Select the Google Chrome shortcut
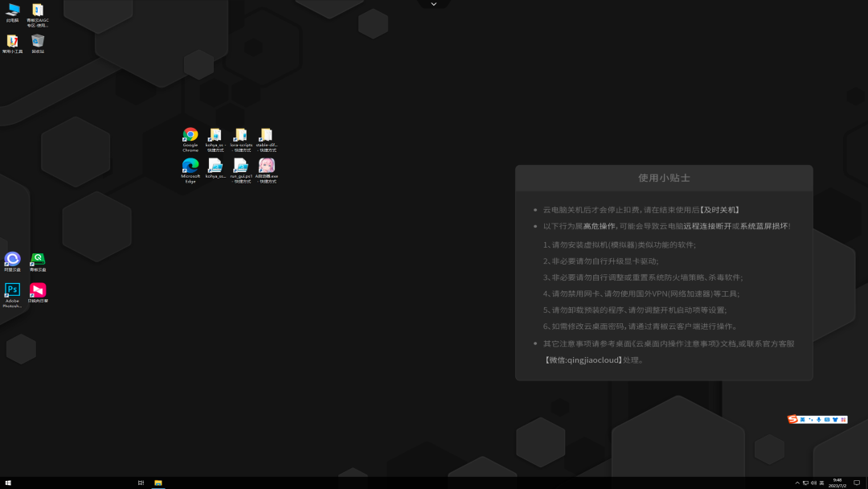Image resolution: width=868 pixels, height=489 pixels. pos(190,140)
